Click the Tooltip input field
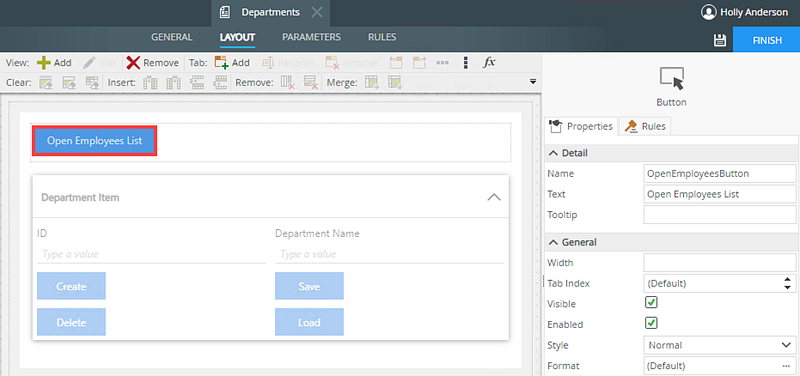This screenshot has height=376, width=800. pyautogui.click(x=720, y=215)
